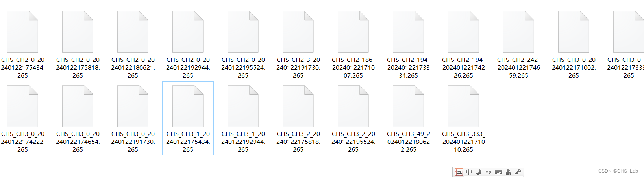Click file name label CHS_CH3_2_20240122195524.265
Screen dimensions: 644x177
click(x=353, y=142)
